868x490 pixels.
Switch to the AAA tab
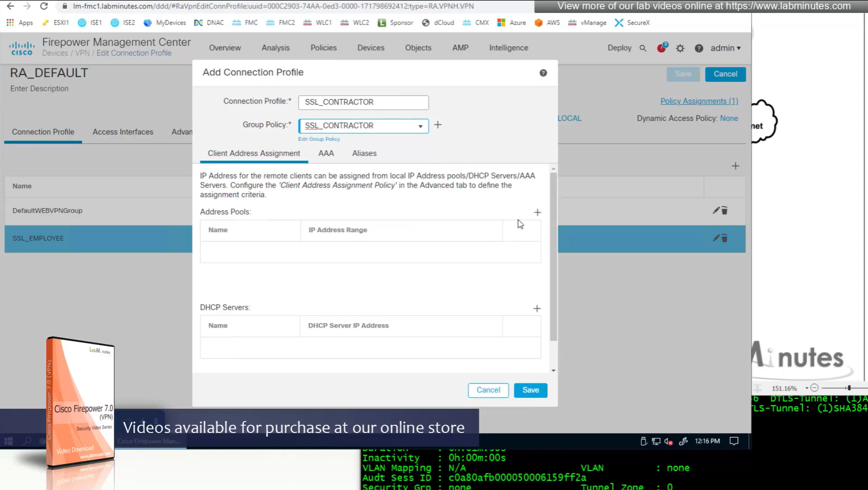click(x=326, y=153)
